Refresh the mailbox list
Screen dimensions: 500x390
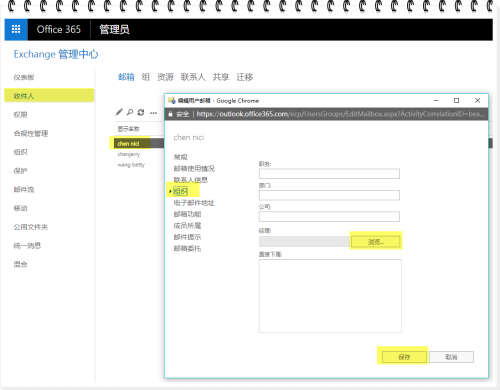pyautogui.click(x=141, y=112)
